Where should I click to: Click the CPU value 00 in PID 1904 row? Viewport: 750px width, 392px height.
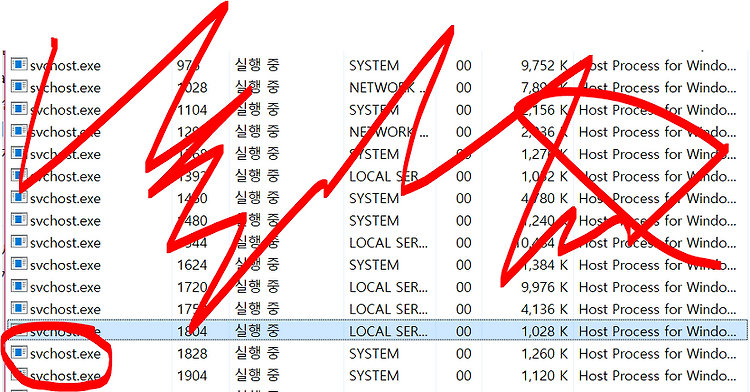click(463, 376)
